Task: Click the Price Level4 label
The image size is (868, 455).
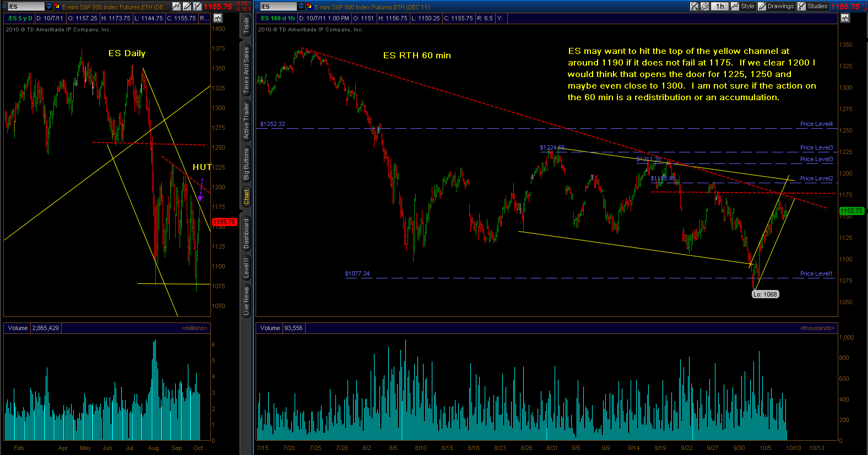Action: pyautogui.click(x=816, y=124)
